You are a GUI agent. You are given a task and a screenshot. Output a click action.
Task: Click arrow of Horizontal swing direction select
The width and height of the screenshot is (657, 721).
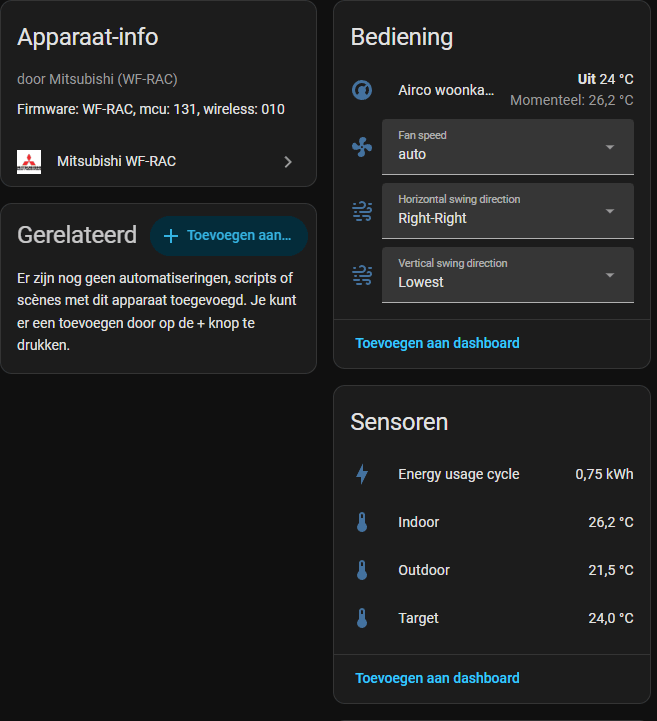click(x=610, y=211)
